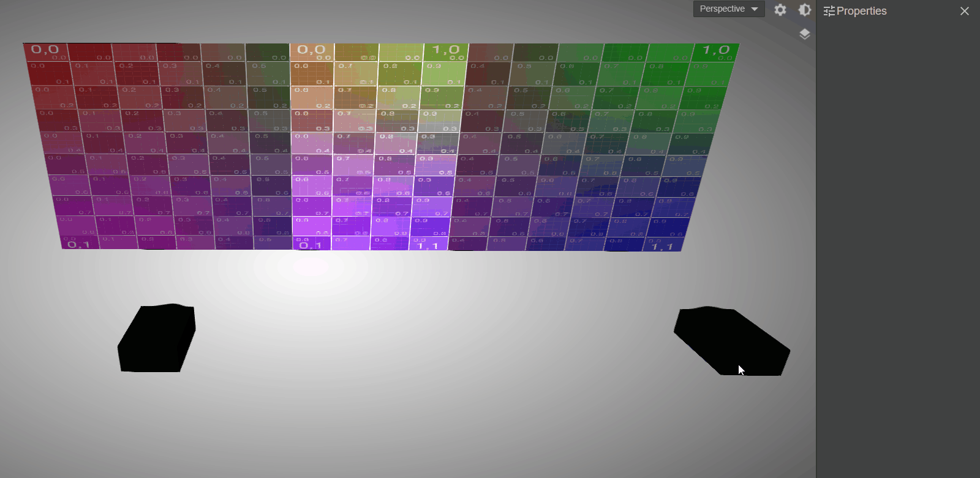Viewport: 980px width, 478px height.
Task: Click the magenta bottom-left "0,1" corner label
Action: tap(78, 245)
